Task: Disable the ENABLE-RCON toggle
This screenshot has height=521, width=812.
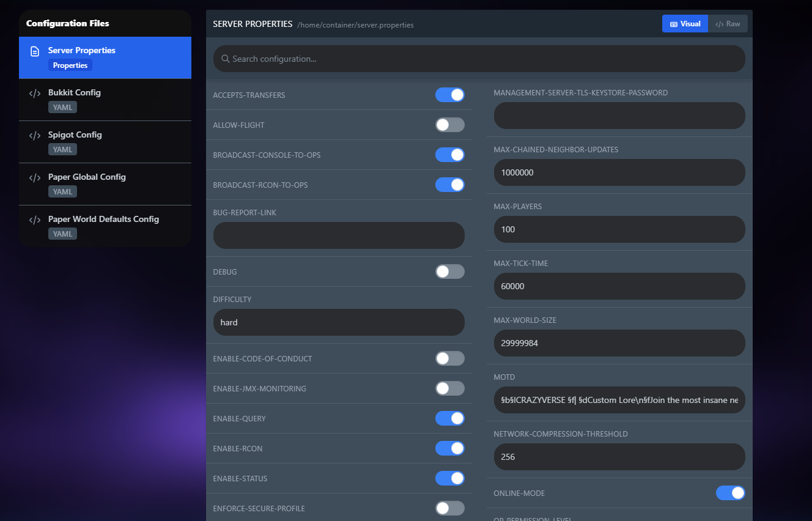Action: (x=450, y=448)
